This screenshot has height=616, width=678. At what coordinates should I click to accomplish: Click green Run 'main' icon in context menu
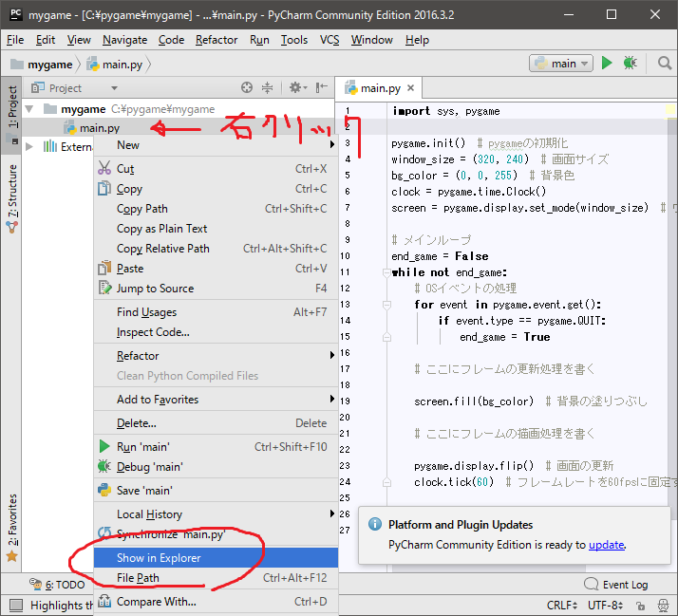104,446
